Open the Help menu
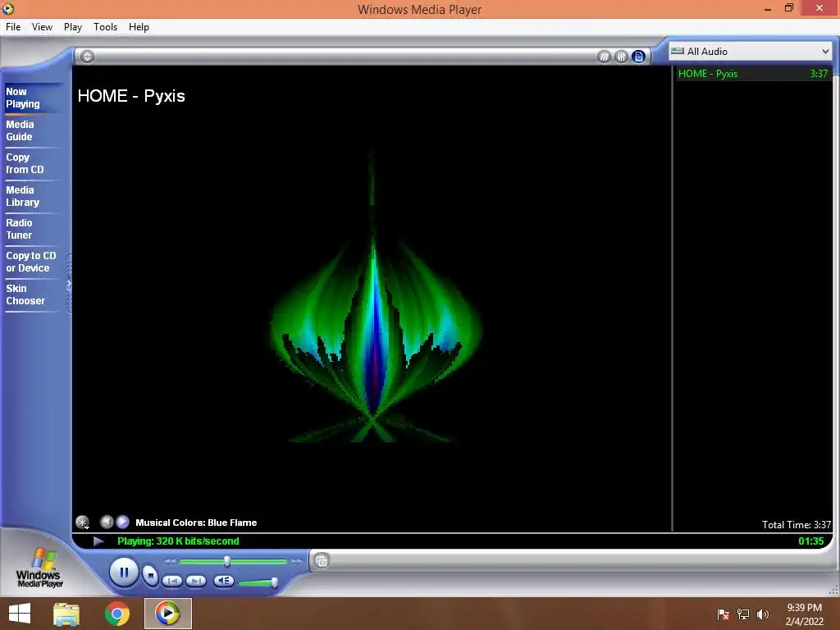The width and height of the screenshot is (840, 630). coord(139,27)
